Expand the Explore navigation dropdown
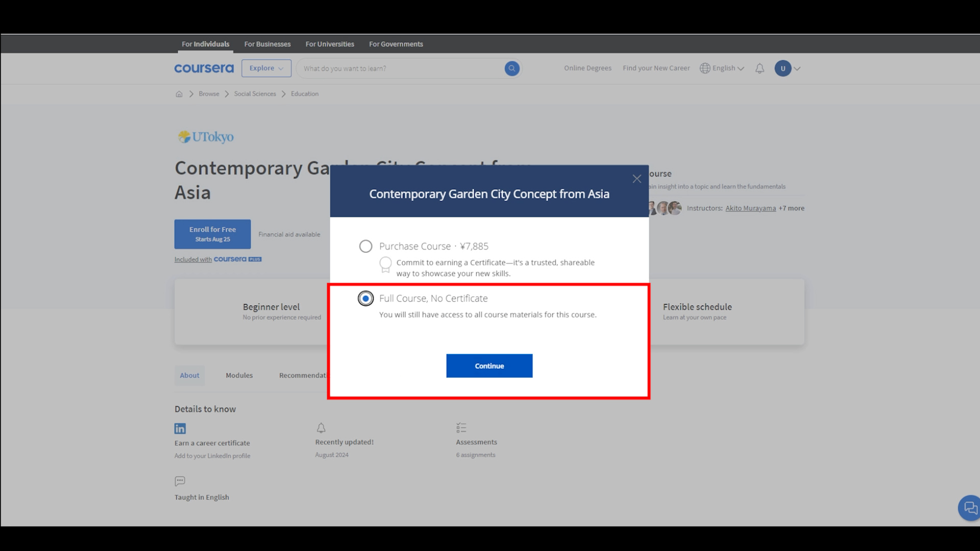980x551 pixels. (266, 68)
